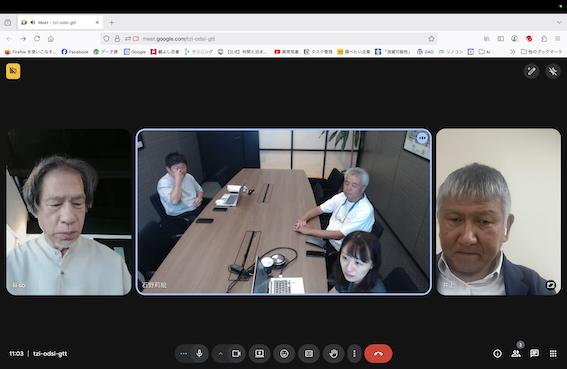Click the meet.google.com address bar
Viewport: 567px width, 369px height.
(269, 39)
